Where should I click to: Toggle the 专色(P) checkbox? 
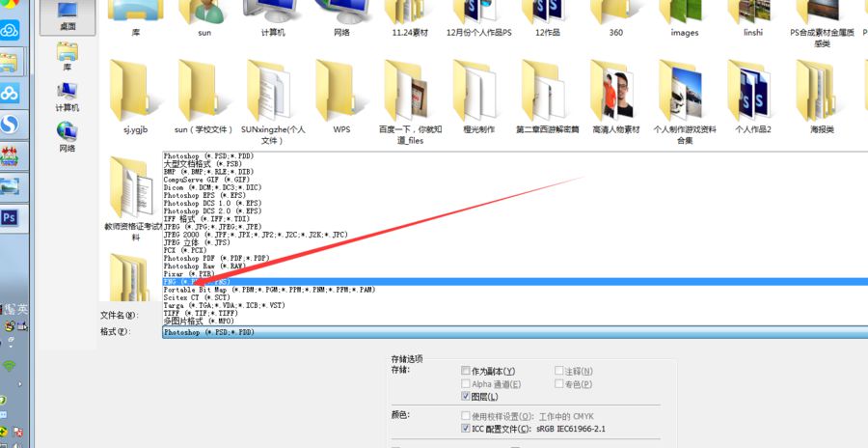pyautogui.click(x=559, y=383)
